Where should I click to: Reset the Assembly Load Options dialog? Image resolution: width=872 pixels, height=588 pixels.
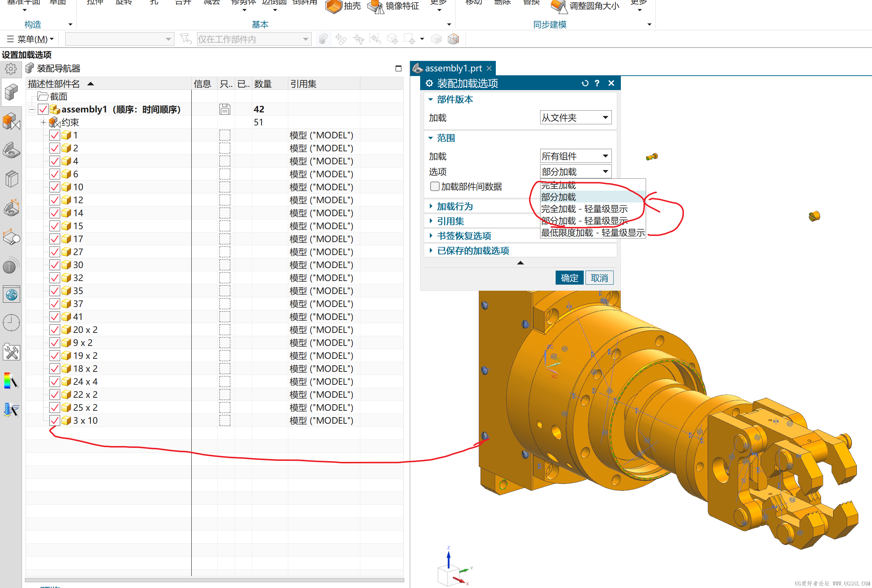pos(585,83)
